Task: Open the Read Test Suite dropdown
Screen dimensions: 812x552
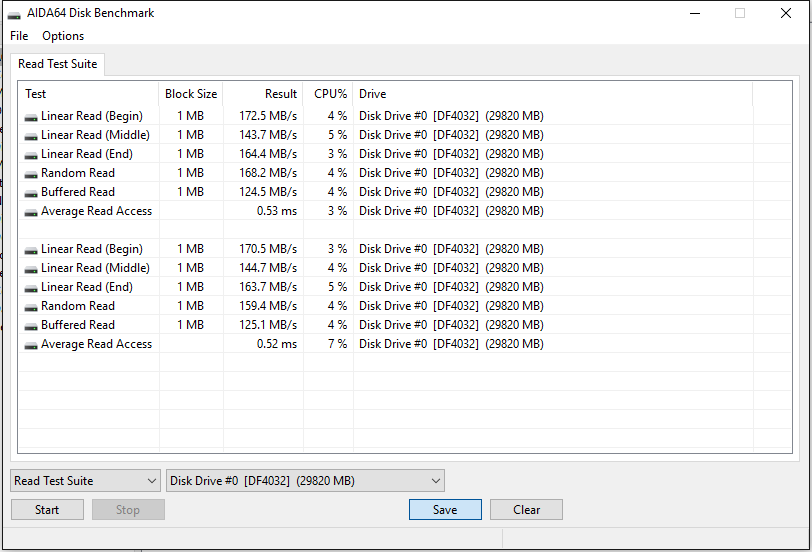Action: (85, 481)
